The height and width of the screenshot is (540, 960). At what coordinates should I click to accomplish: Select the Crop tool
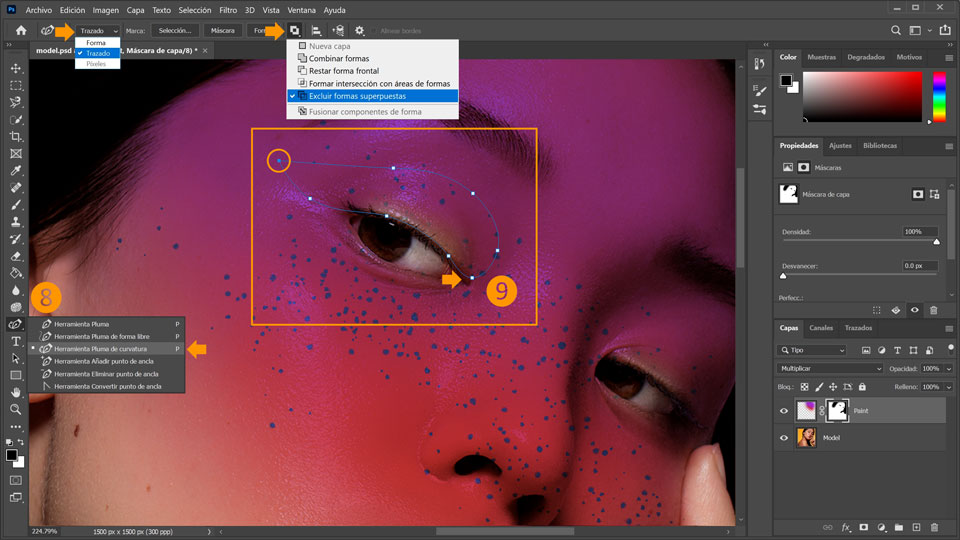(16, 137)
